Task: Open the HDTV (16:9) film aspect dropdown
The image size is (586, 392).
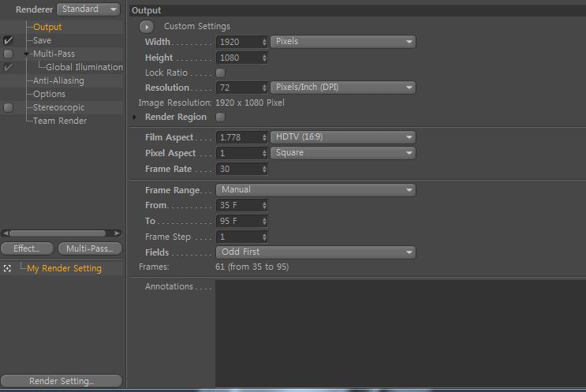Action: pos(343,137)
